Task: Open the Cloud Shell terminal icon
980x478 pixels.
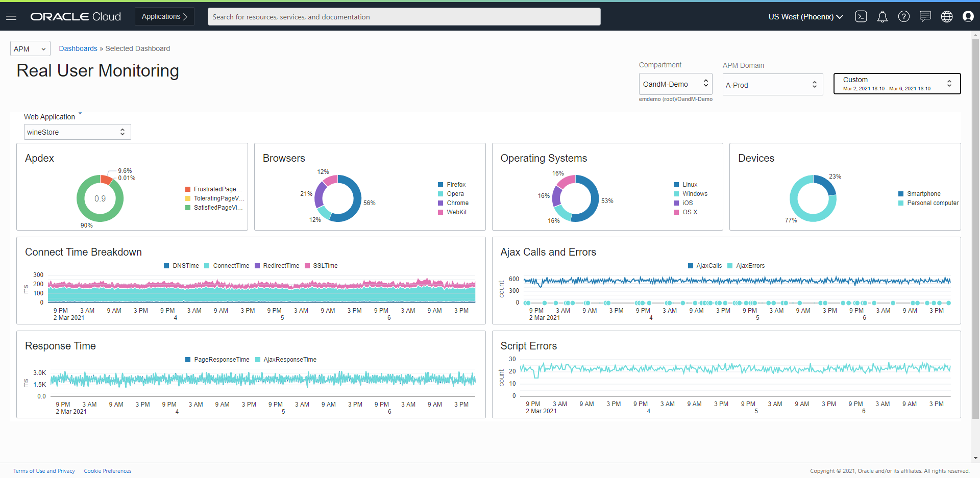Action: point(861,16)
